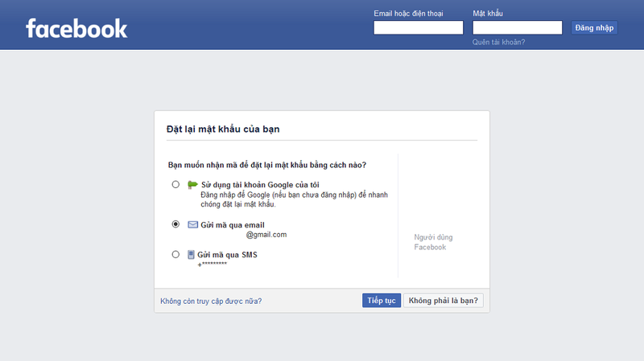This screenshot has width=644, height=361.
Task: Click the SMS mobile phone icon
Action: click(191, 255)
